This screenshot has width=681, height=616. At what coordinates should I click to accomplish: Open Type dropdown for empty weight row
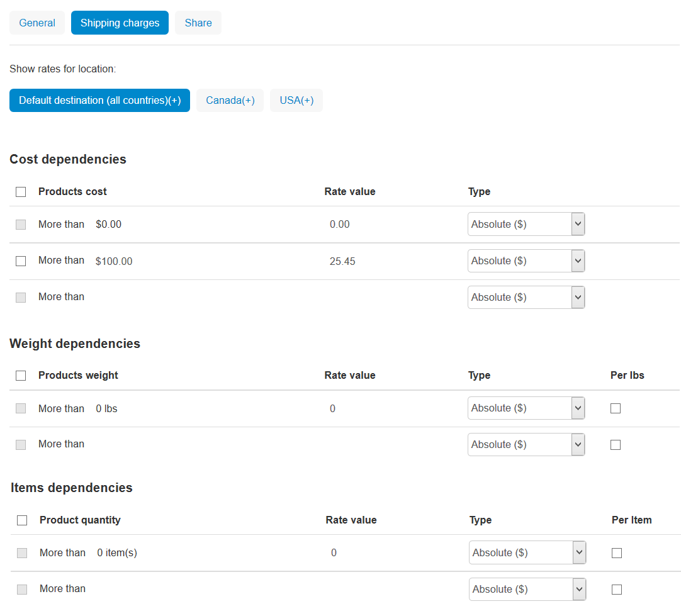coord(526,444)
